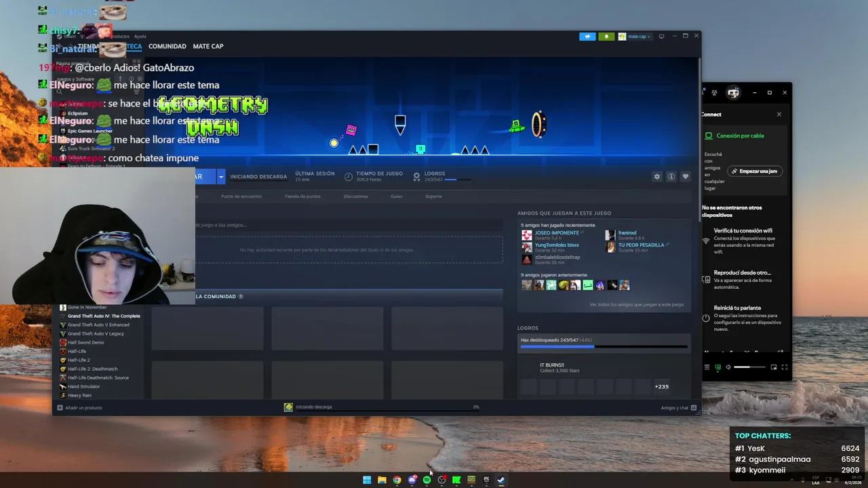Click the Tiempo de juego clock icon
Screen dimensions: 868x488
pos(349,176)
